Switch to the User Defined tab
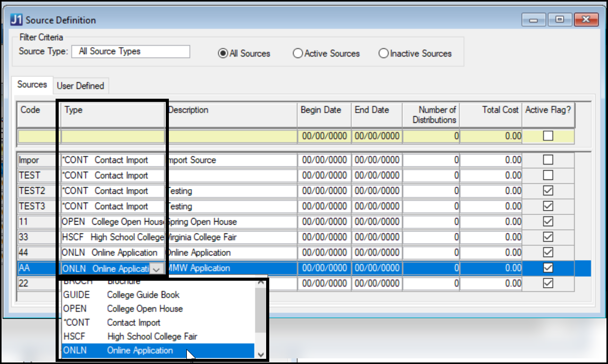Image resolution: width=608 pixels, height=364 pixels. 80,86
